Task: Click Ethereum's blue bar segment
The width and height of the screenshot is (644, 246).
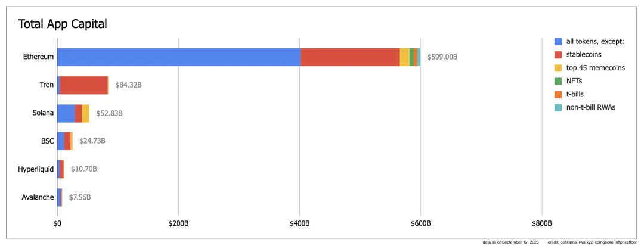Action: click(178, 57)
